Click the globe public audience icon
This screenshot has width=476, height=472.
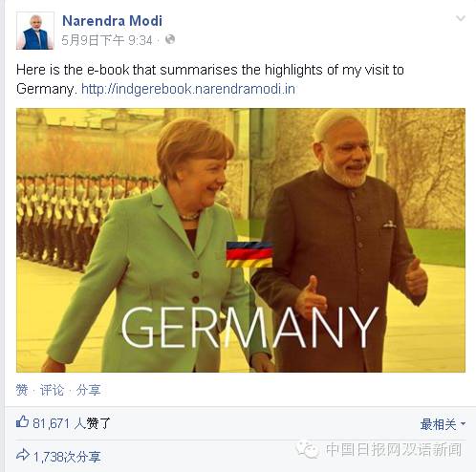(x=170, y=39)
